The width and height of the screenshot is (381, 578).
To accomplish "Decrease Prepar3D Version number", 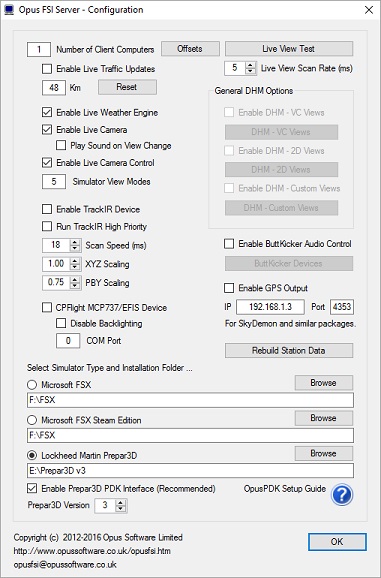I will 120,509.
